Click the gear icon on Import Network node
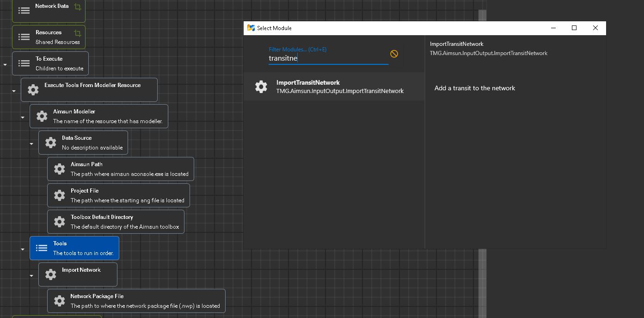The height and width of the screenshot is (318, 644). 50,274
